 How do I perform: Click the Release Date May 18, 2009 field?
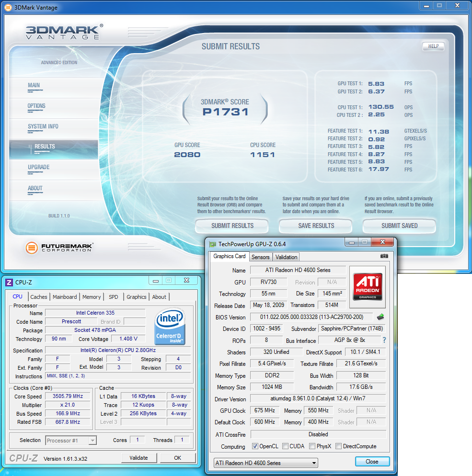(268, 305)
